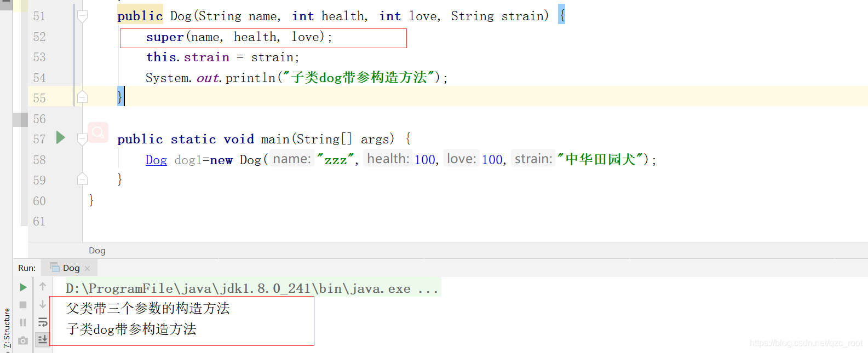Click the 'name:' parameter hint on line 58
Viewport: 868px width, 353px height.
pos(292,159)
